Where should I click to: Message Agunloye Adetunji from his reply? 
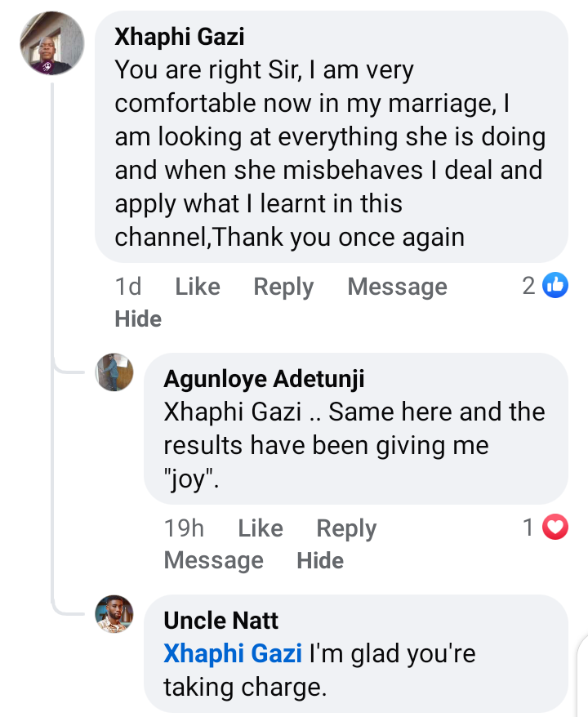[213, 560]
